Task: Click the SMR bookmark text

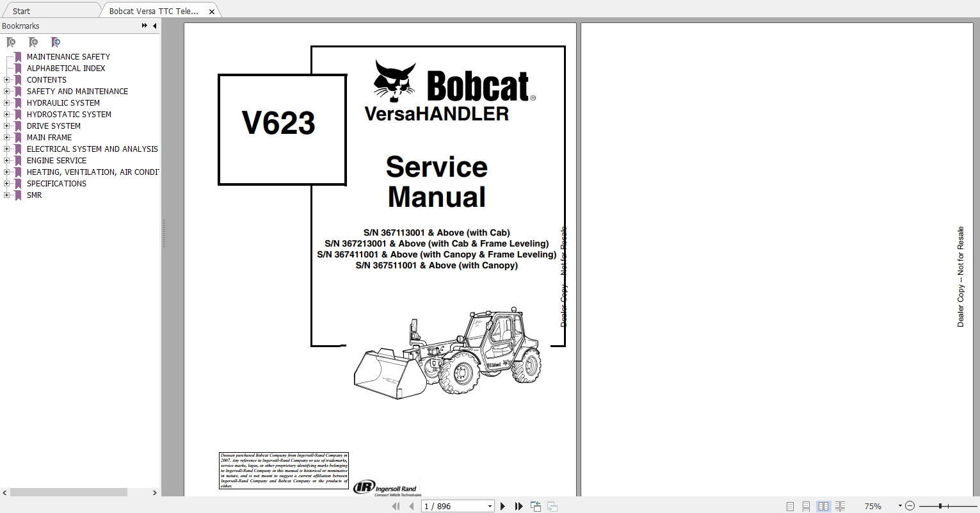Action: click(35, 195)
